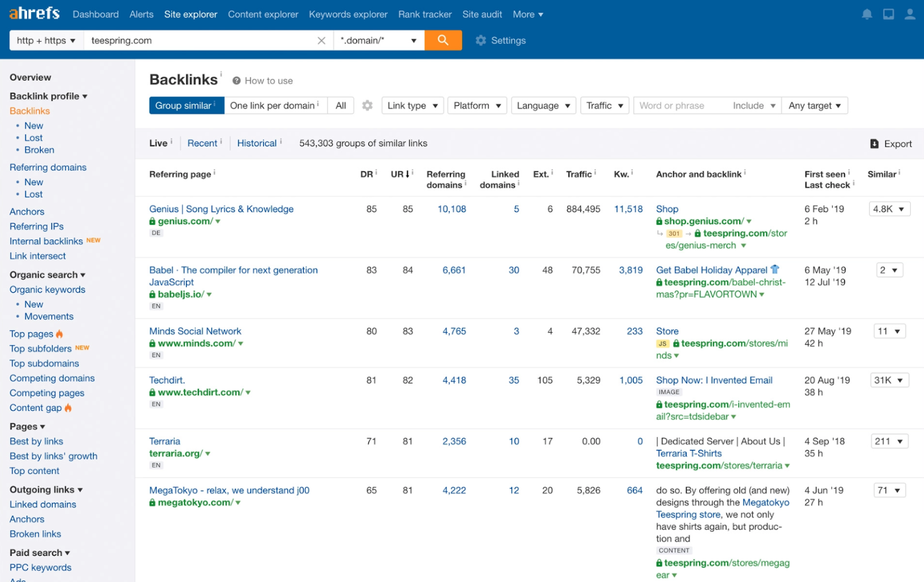The height and width of the screenshot is (582, 924).
Task: Click the info icon beside Traffic column
Action: 595,172
